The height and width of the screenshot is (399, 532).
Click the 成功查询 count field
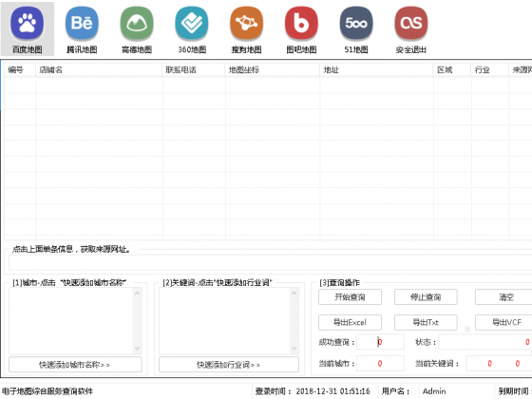tap(380, 342)
